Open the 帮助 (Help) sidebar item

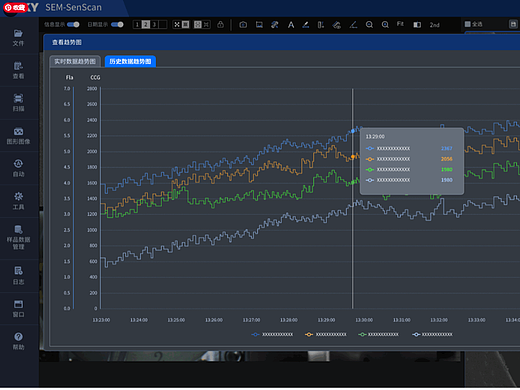(18, 341)
